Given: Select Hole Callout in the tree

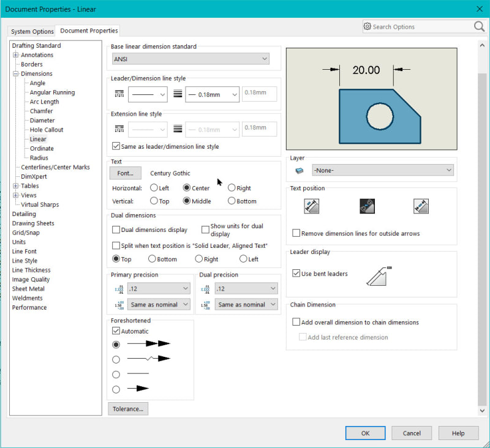Looking at the screenshot, I should click(x=47, y=130).
